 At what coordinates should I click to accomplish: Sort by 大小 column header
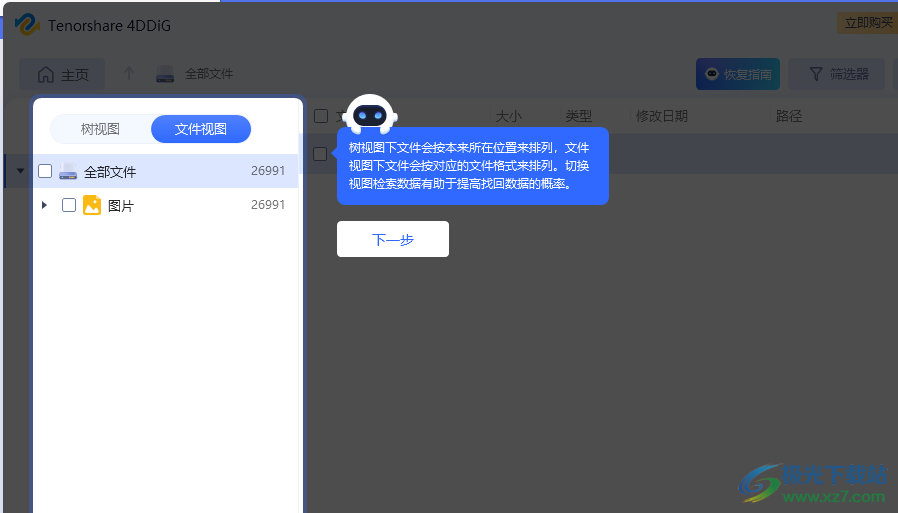(509, 116)
